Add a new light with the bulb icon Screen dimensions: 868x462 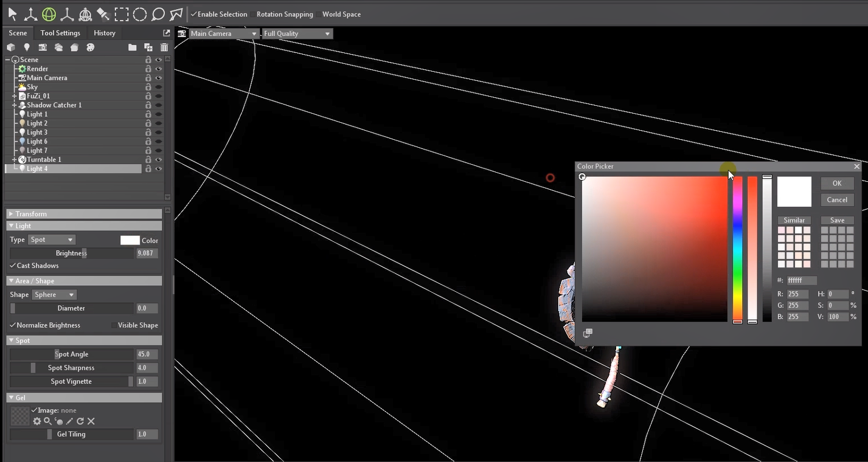tap(27, 47)
